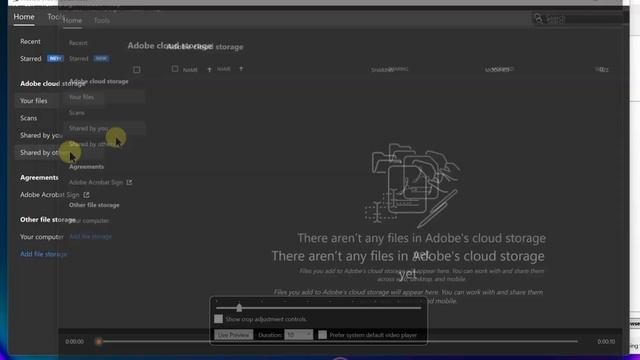This screenshot has width=640, height=360.
Task: Open the brighter Home tab at far left
Action: click(24, 17)
